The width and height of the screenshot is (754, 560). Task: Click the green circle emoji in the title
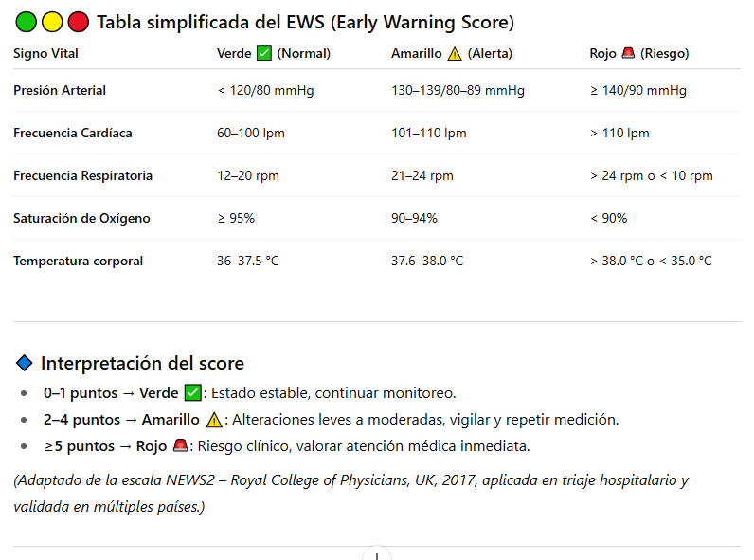(x=26, y=22)
